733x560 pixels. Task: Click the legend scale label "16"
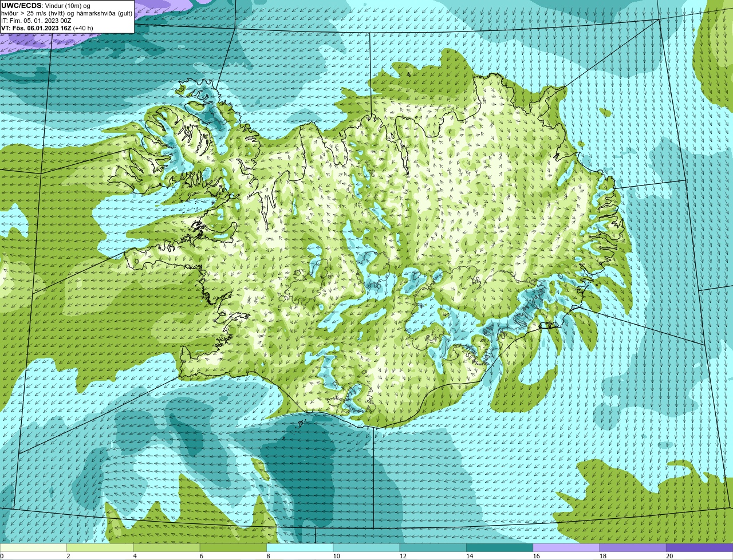tap(536, 556)
